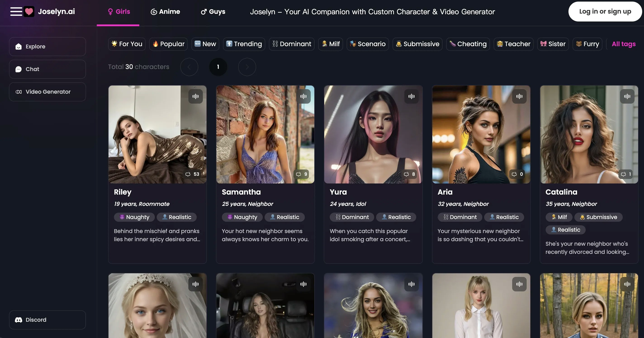This screenshot has width=644, height=338.
Task: Play Aria's voice sample icon
Action: 519,96
